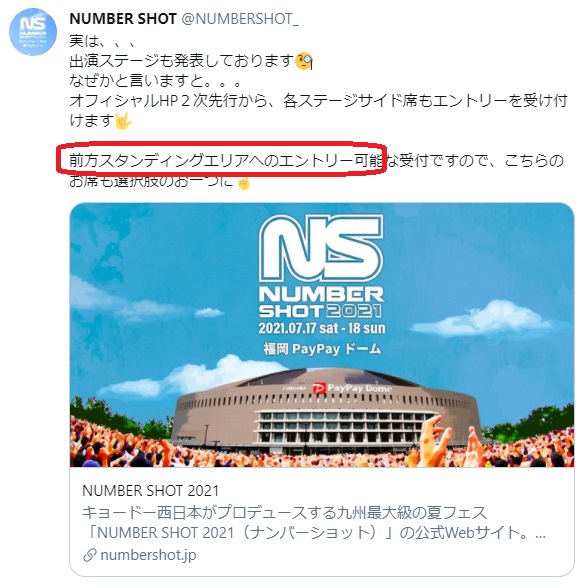587x588 pixels.
Task: Click the 福岡 PayPay ドーム venue text
Action: 322,349
